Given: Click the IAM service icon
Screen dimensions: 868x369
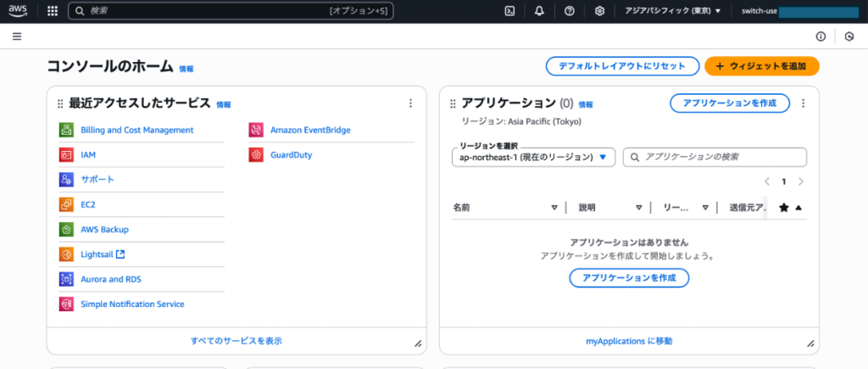Looking at the screenshot, I should tap(66, 155).
